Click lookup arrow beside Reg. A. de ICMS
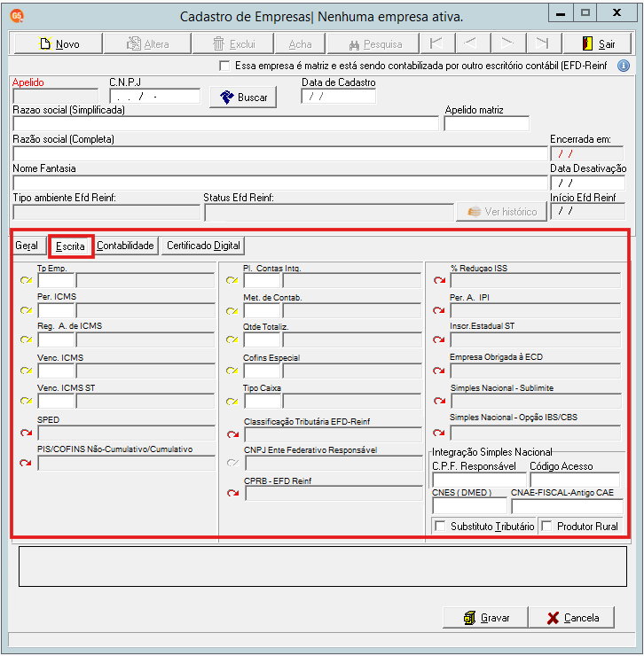The height and width of the screenshot is (656, 644). [27, 340]
